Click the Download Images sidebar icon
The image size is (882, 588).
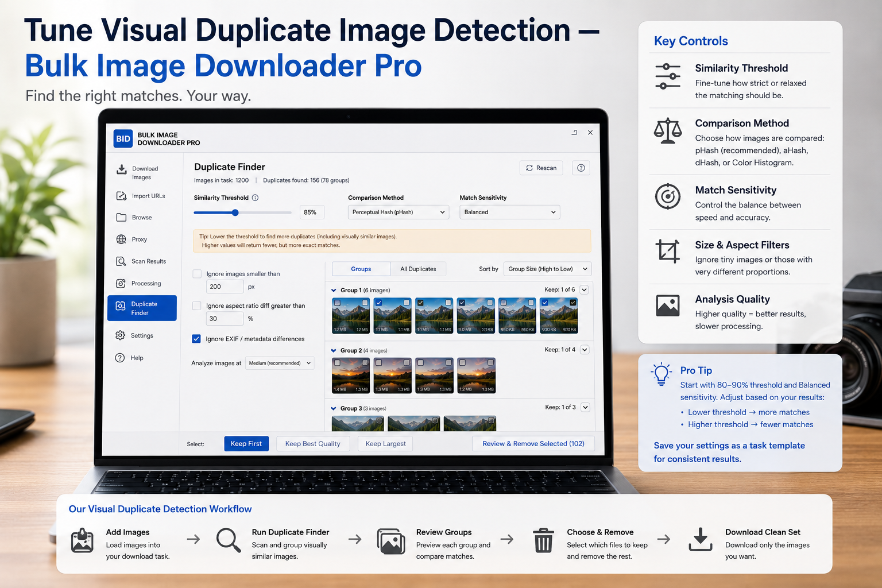coord(122,169)
